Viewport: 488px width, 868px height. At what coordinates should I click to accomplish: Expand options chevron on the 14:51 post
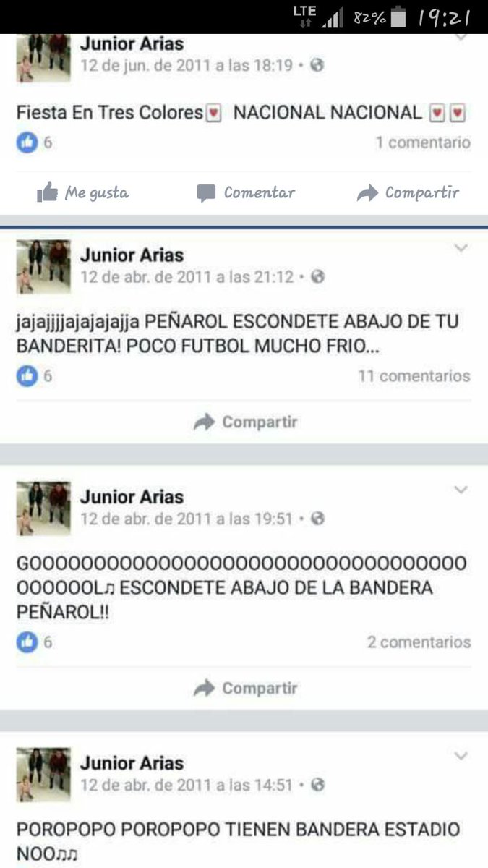[461, 756]
